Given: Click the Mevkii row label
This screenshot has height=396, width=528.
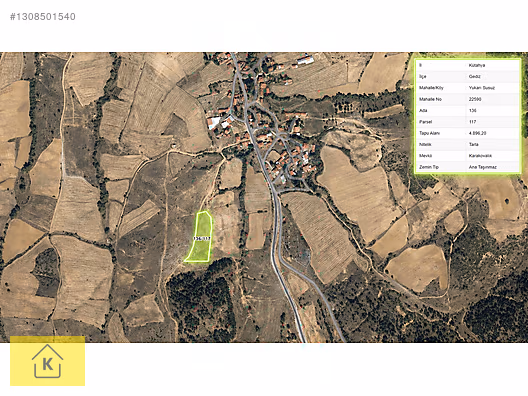Looking at the screenshot, I should click(425, 156).
